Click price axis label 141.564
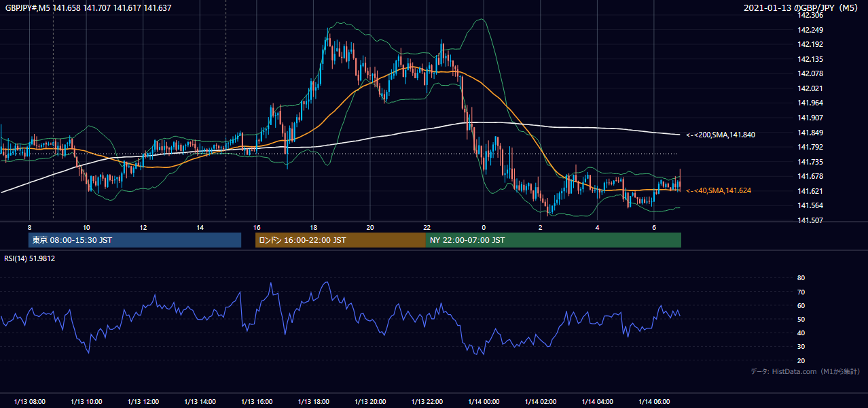Viewport: 868px width, 408px height. click(x=810, y=205)
